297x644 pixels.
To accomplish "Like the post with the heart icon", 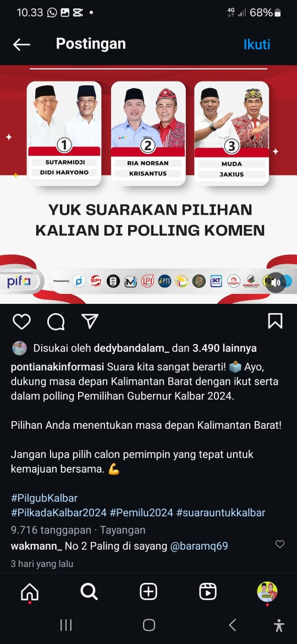I will [x=22, y=321].
